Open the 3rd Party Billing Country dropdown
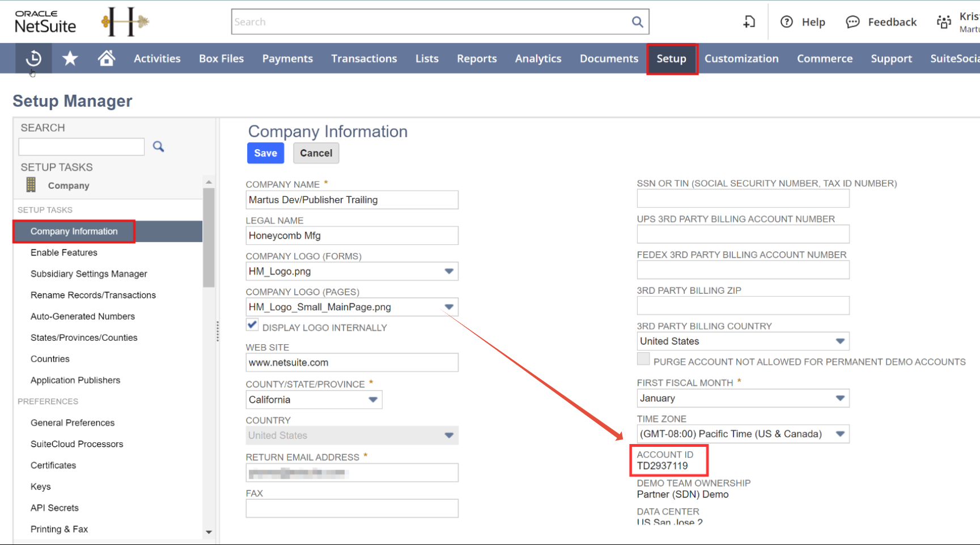Image resolution: width=980 pixels, height=545 pixels. [840, 341]
